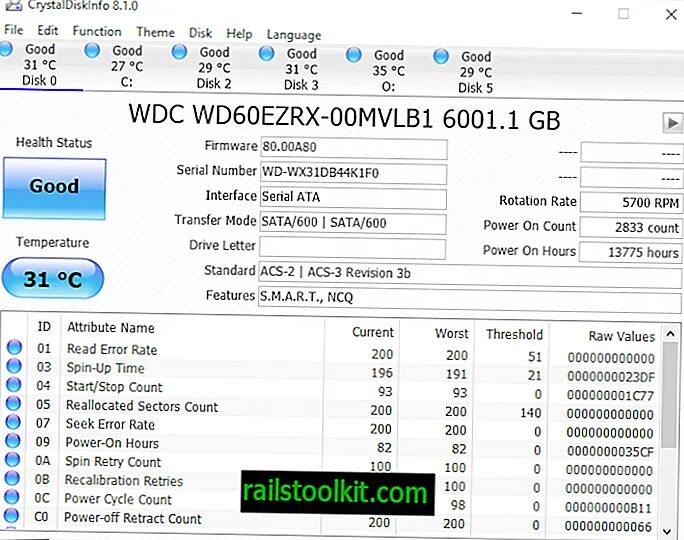Click the drive model title WDC WD60EZRX
The width and height of the screenshot is (684, 540).
tap(344, 117)
